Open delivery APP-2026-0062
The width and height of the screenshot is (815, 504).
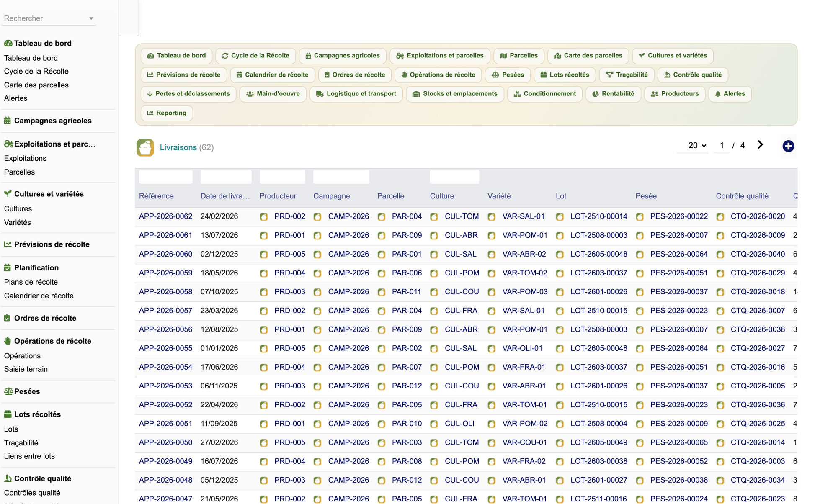pyautogui.click(x=165, y=216)
